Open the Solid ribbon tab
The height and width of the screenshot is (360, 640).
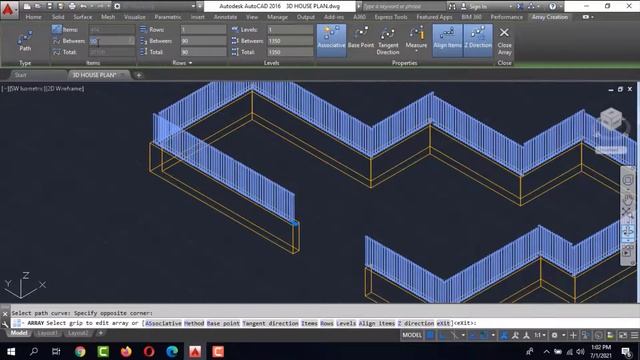pos(58,17)
